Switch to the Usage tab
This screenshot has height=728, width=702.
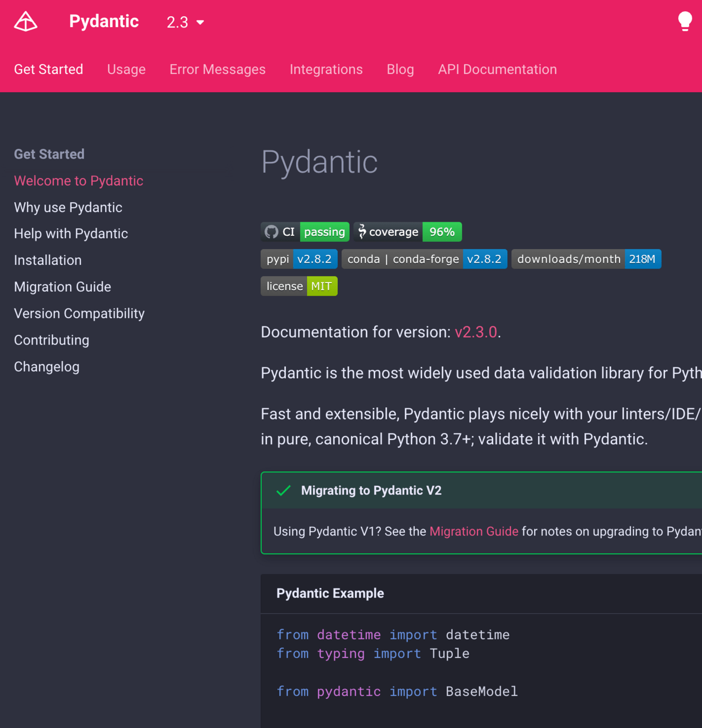pyautogui.click(x=126, y=69)
